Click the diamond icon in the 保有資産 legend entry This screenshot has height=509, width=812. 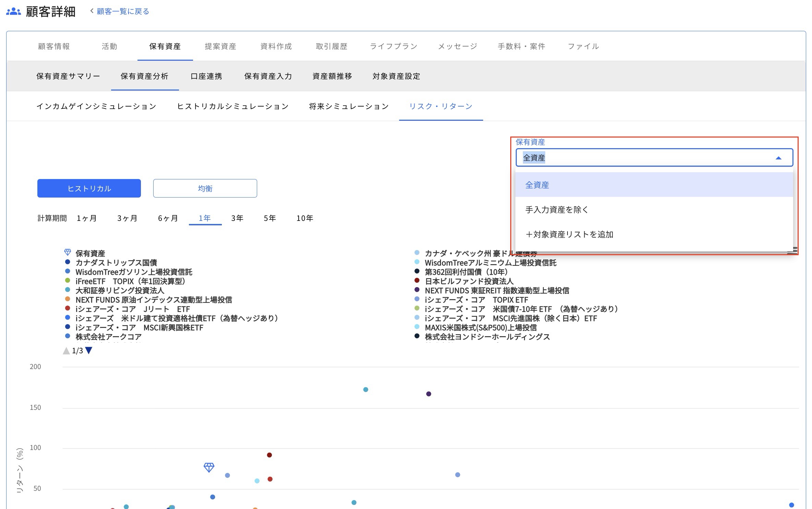68,253
